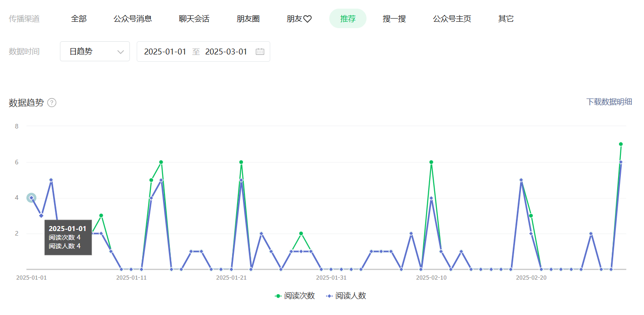Image resolution: width=644 pixels, height=315 pixels.
Task: Click x-axis label 2025-01-21
Action: pos(231,277)
